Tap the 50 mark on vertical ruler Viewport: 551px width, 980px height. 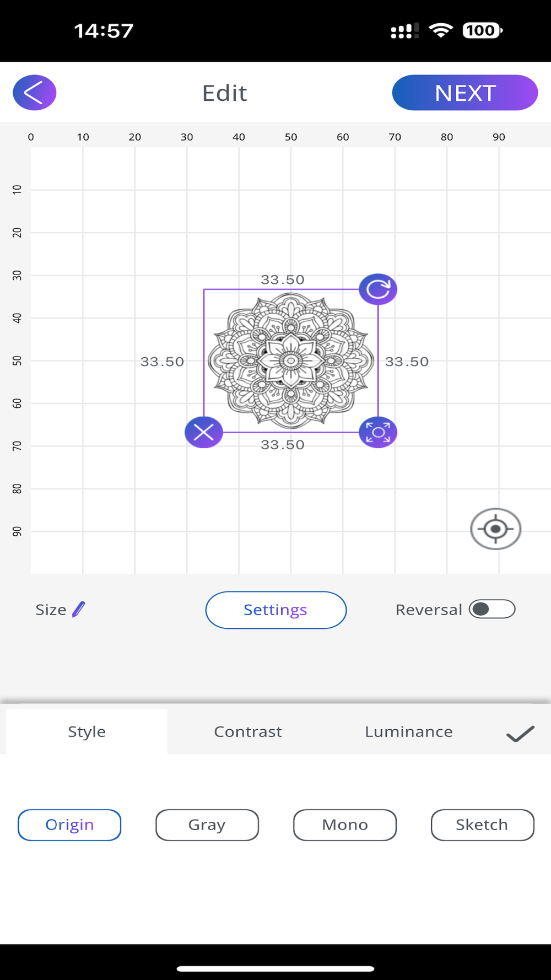point(17,360)
